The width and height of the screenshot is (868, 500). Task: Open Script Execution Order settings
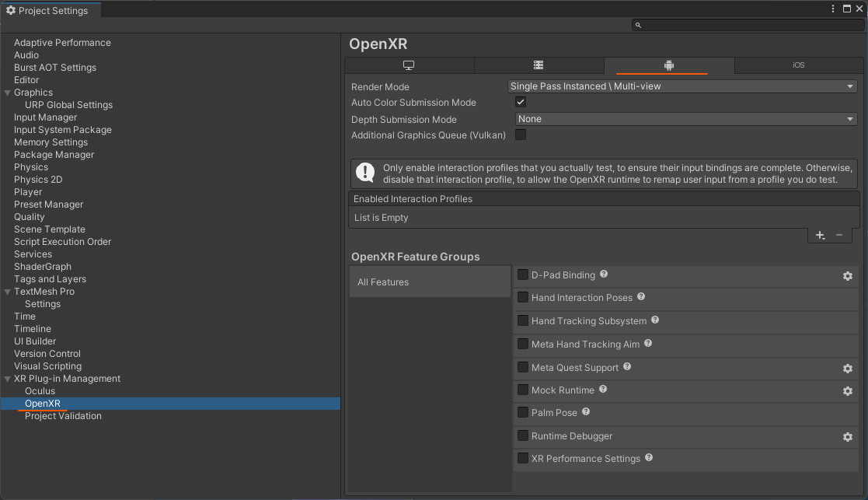point(62,242)
